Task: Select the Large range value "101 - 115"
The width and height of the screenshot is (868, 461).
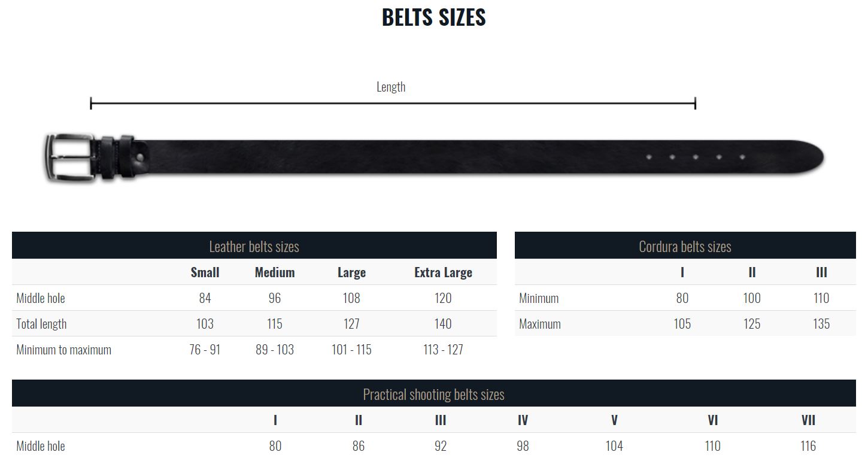Action: pyautogui.click(x=351, y=350)
